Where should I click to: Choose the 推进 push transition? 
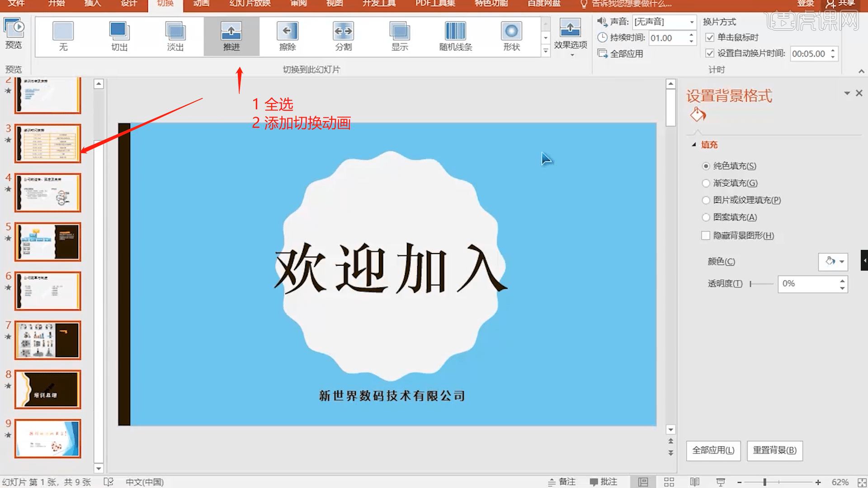pyautogui.click(x=231, y=36)
